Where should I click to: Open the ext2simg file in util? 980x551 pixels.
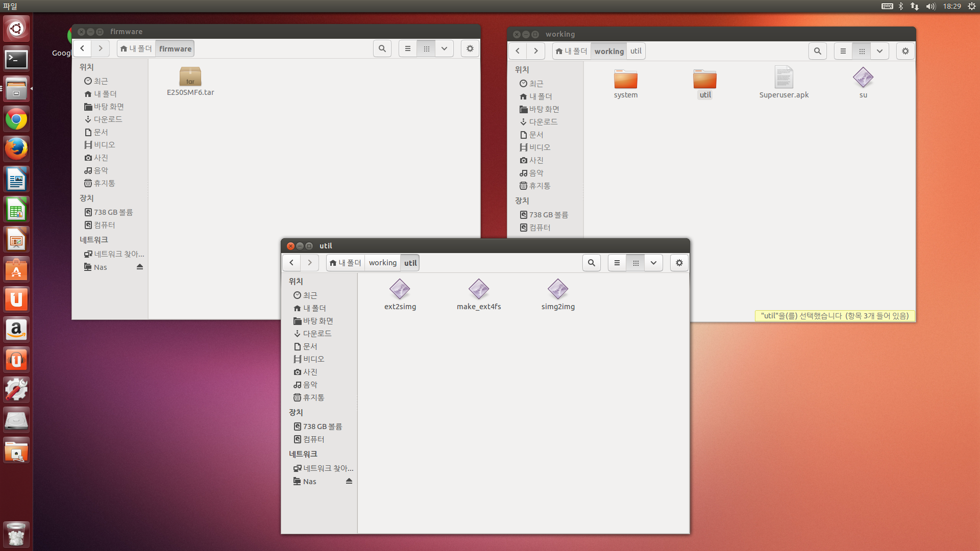coord(400,290)
